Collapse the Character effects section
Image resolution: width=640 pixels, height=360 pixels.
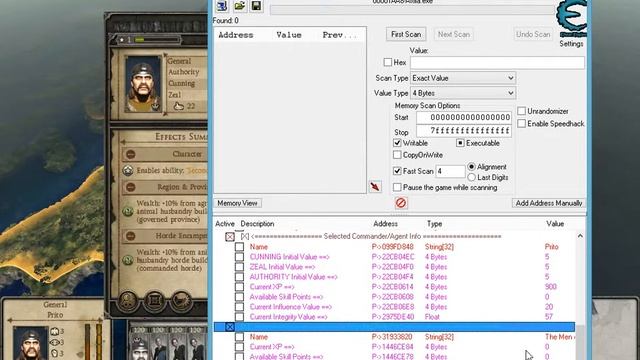131,154
